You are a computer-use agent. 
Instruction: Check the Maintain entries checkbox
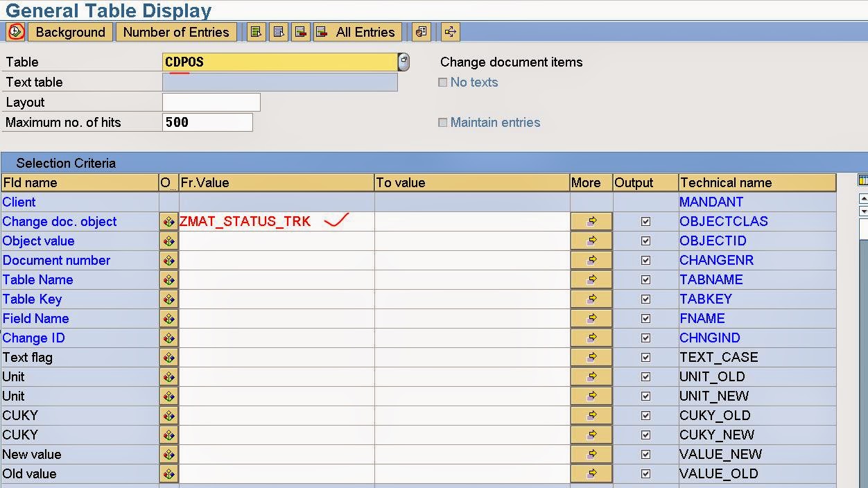click(x=442, y=122)
